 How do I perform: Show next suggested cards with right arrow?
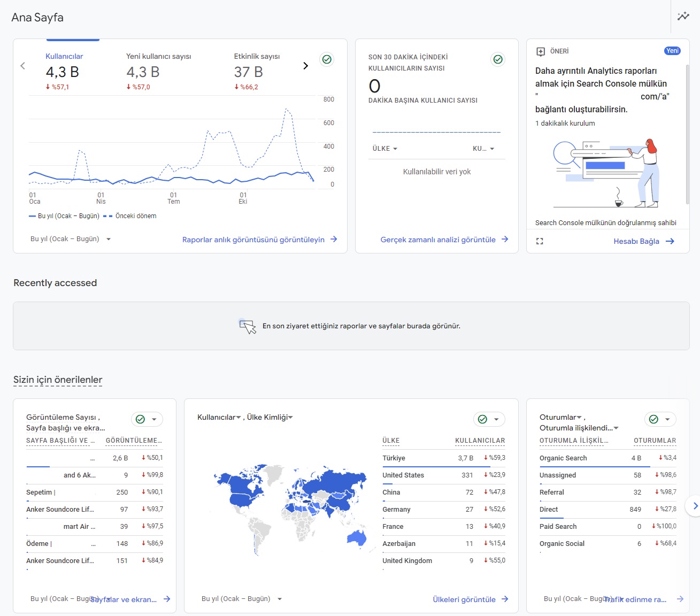[695, 505]
